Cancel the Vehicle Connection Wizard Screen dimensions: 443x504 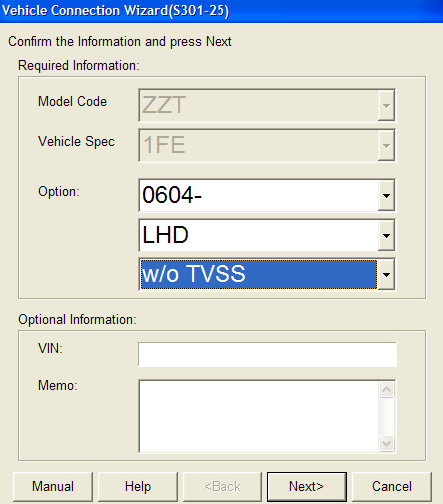click(x=392, y=487)
